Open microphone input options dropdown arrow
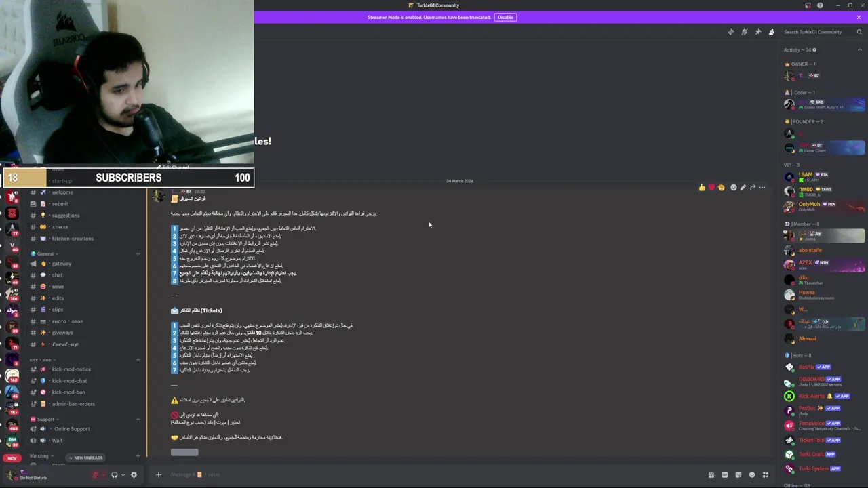 pyautogui.click(x=104, y=475)
